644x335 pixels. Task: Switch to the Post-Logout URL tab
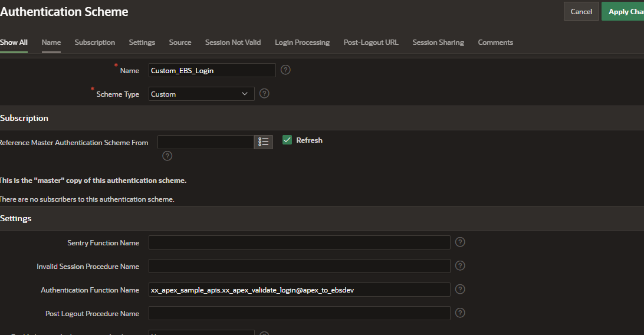pyautogui.click(x=371, y=42)
